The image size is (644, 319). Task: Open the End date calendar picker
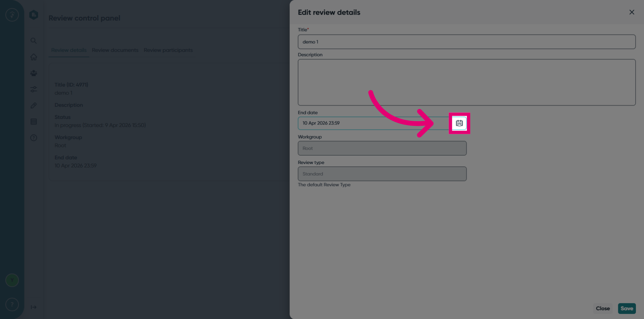pyautogui.click(x=459, y=123)
